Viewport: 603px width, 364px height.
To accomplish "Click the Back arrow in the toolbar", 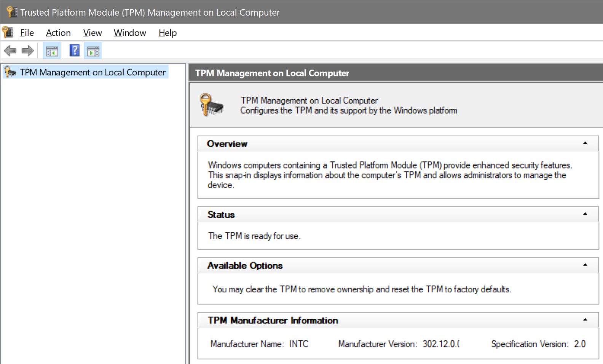I will click(10, 51).
